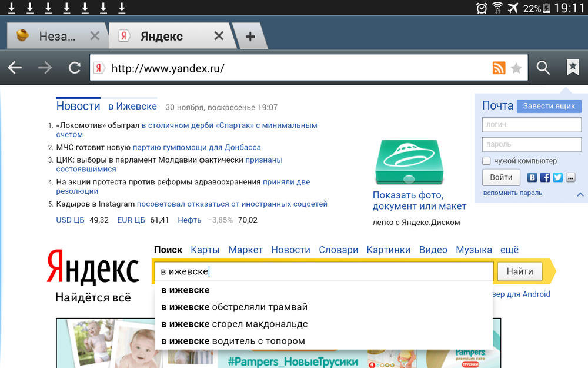This screenshot has height=368, width=588.
Task: Focus the пароль input field
Action: 532,144
